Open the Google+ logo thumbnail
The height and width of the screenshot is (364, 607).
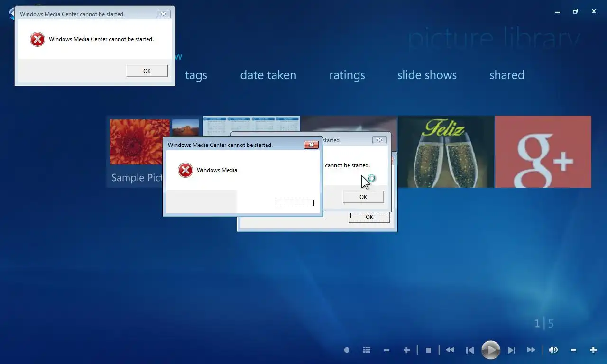[543, 152]
